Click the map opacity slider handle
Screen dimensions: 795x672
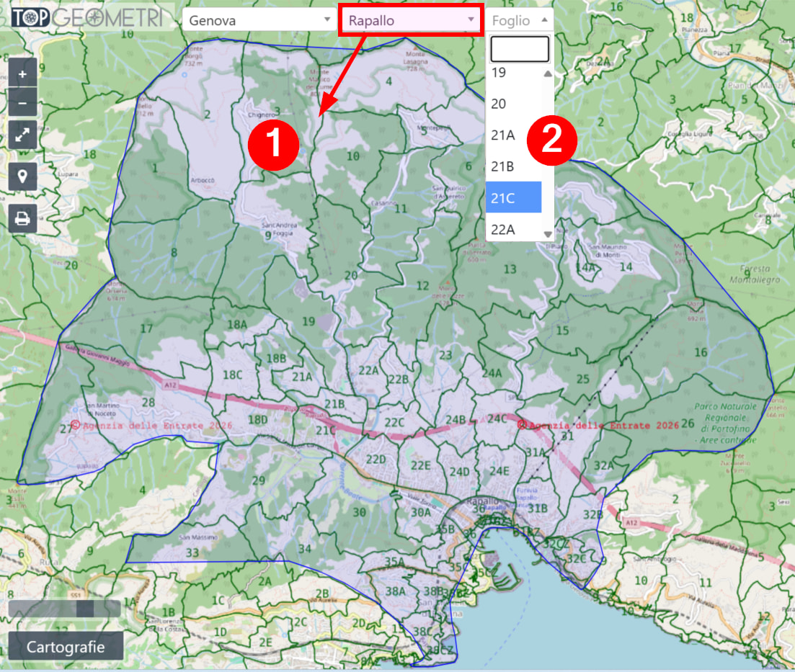click(x=85, y=609)
